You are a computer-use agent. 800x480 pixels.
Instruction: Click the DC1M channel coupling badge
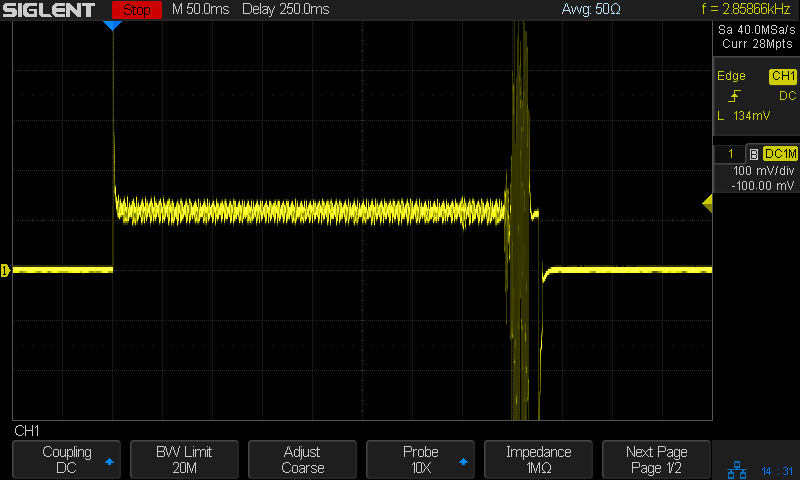click(x=779, y=154)
